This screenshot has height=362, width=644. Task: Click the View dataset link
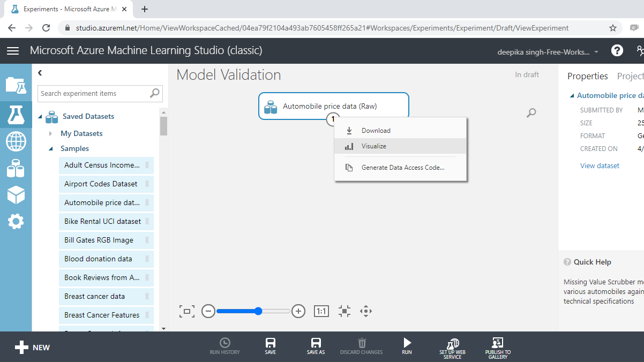[x=600, y=166]
